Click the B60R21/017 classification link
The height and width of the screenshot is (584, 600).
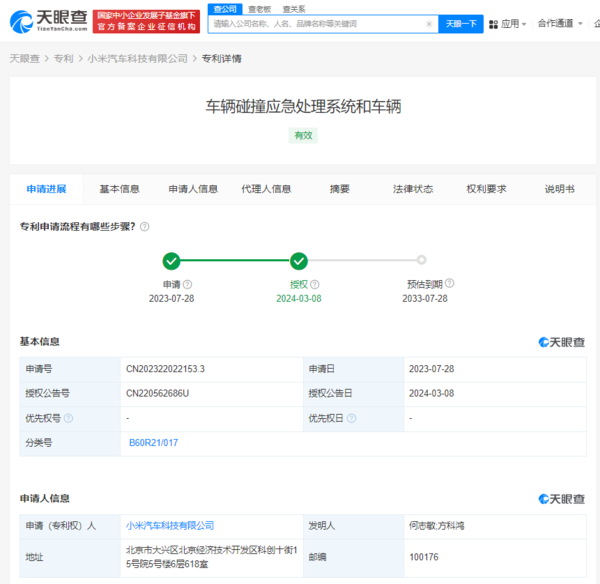[x=153, y=442]
